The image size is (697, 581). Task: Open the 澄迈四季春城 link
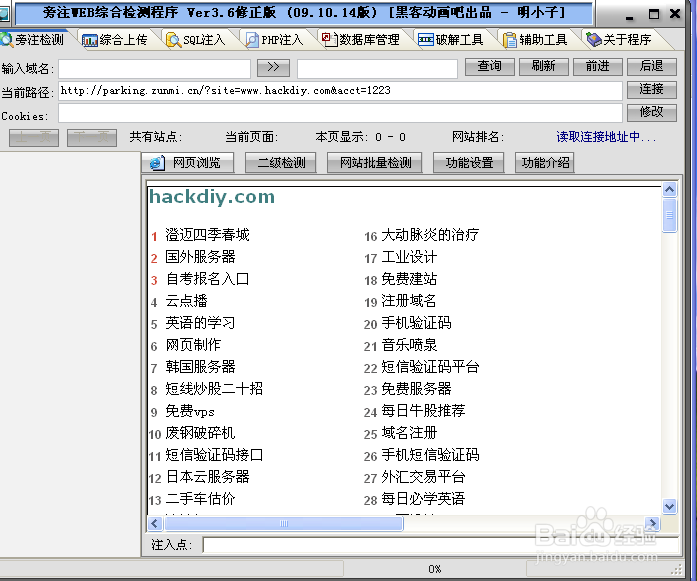[x=208, y=234]
